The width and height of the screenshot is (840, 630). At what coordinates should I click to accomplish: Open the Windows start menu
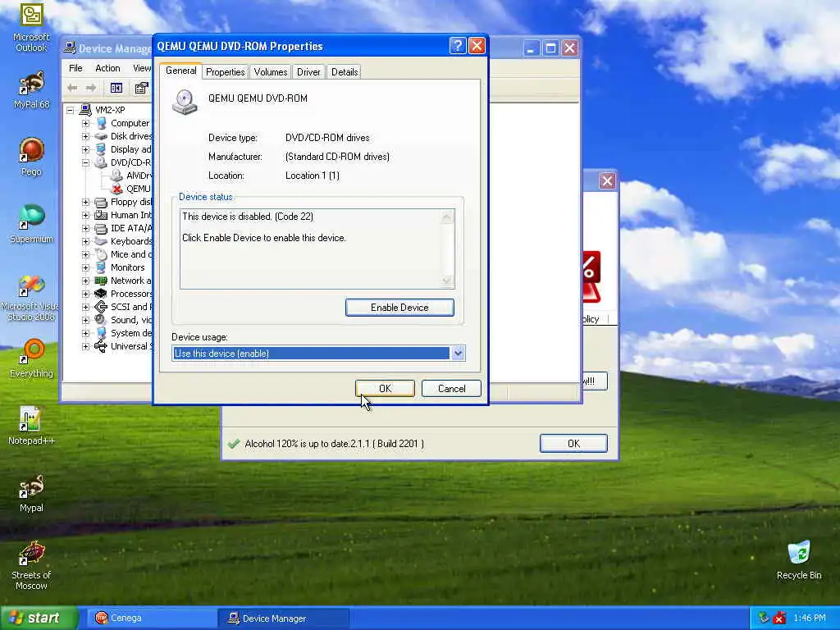(39, 618)
